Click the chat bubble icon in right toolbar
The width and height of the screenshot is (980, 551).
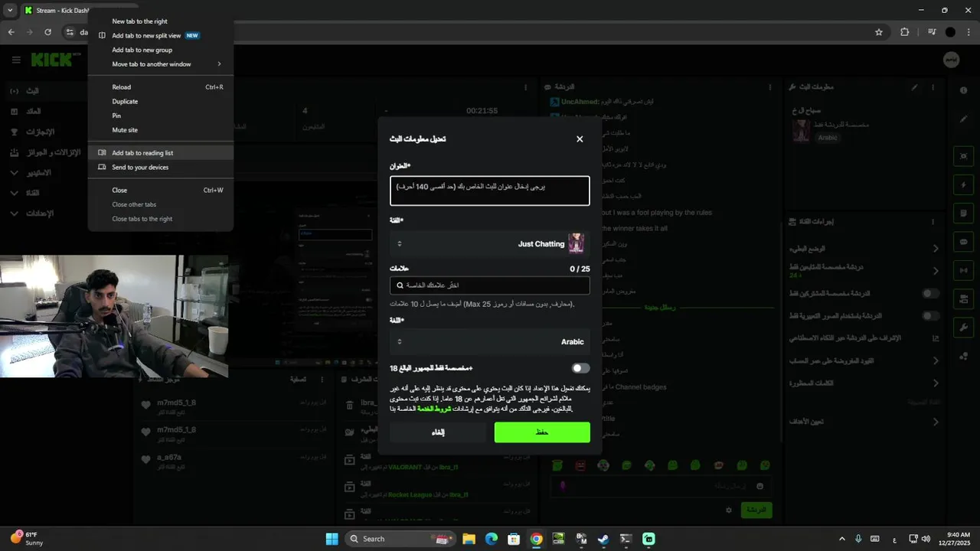click(x=963, y=241)
